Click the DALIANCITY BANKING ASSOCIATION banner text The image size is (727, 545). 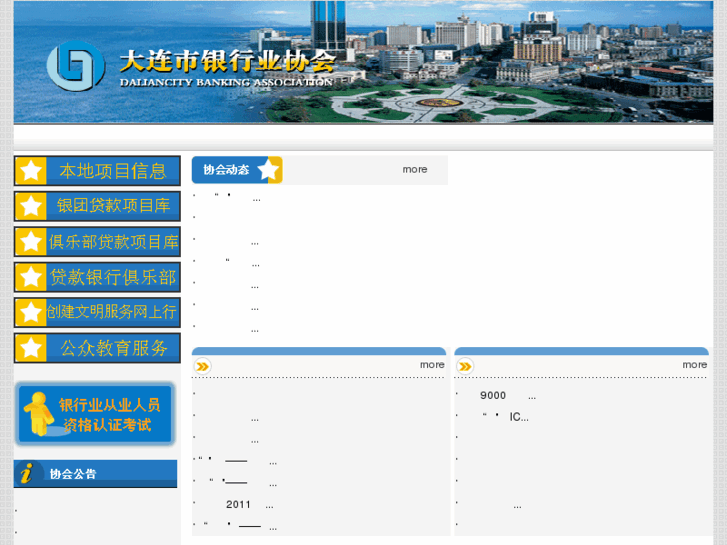pos(226,83)
